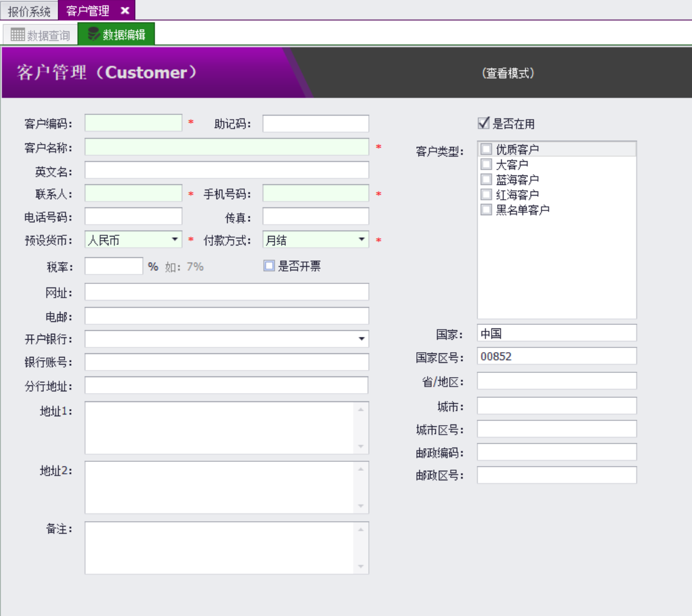Screen dimensions: 692x616
Task: Select 蓝海客户 in customer type list
Action: 486,180
